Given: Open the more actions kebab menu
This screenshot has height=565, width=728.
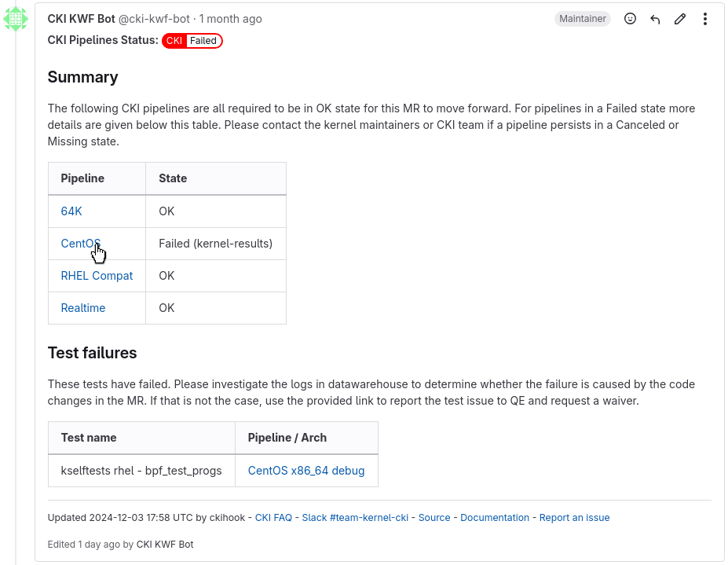Looking at the screenshot, I should tap(705, 19).
